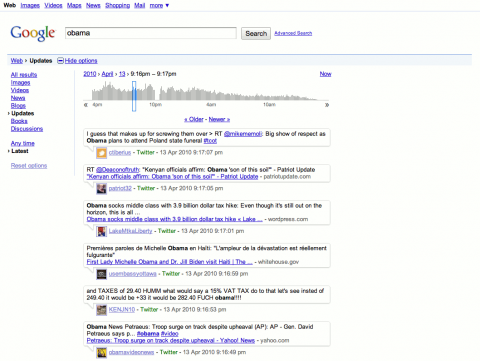Screen dimensions: 480x361
Task: Click Older results link
Action: 194,119
